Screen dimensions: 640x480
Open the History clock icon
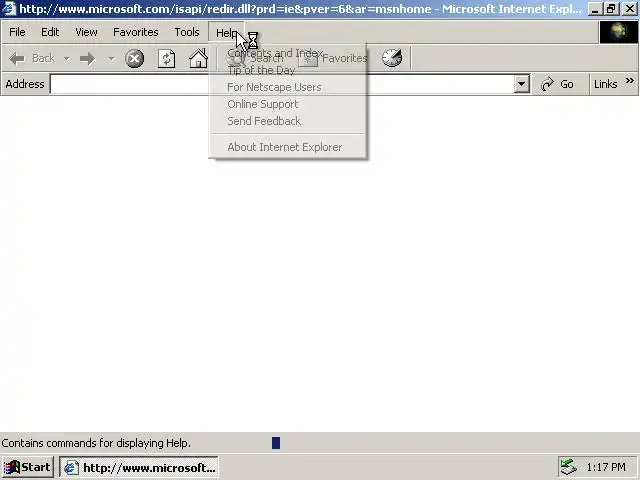point(392,58)
